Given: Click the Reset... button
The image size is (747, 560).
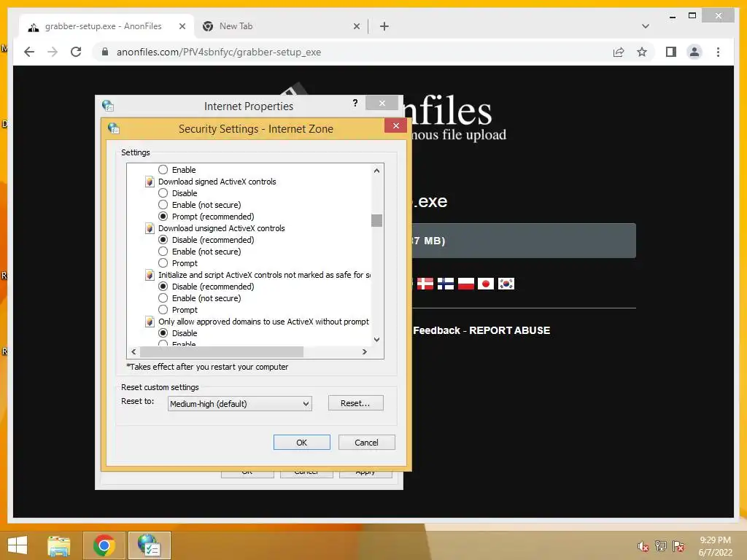Looking at the screenshot, I should pos(355,403).
